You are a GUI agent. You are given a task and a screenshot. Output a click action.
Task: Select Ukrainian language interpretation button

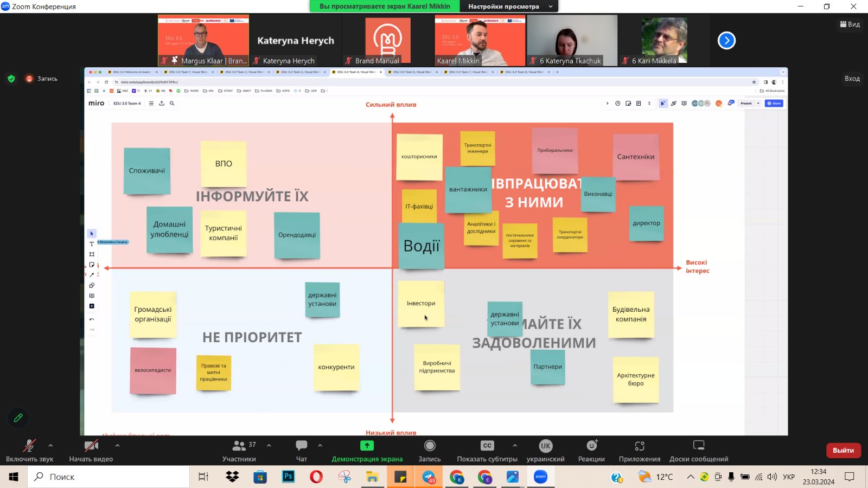[546, 451]
